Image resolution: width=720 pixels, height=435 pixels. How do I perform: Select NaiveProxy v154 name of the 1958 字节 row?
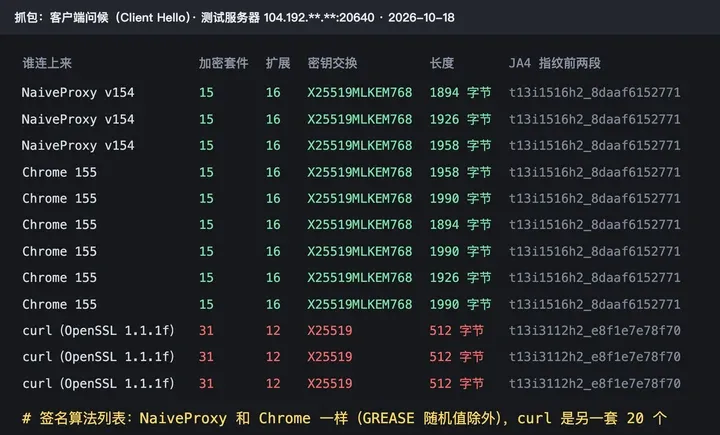point(78,145)
